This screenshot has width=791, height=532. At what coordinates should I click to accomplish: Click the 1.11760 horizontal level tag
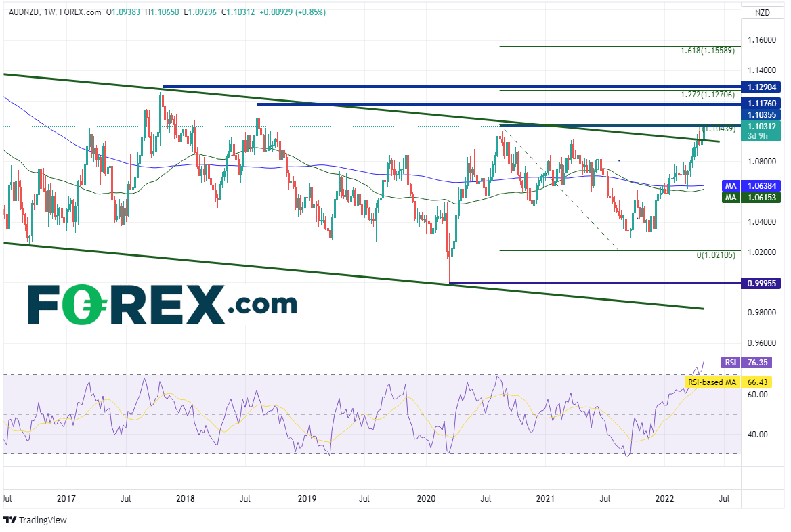761,104
